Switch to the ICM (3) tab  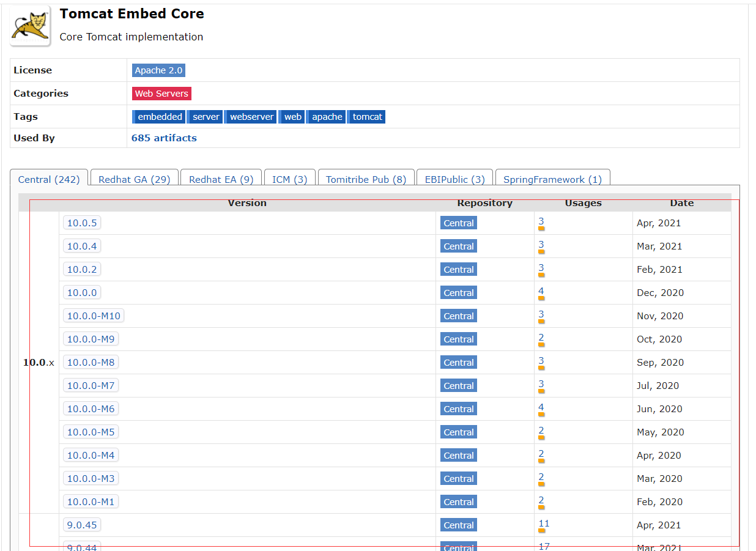[x=290, y=179]
